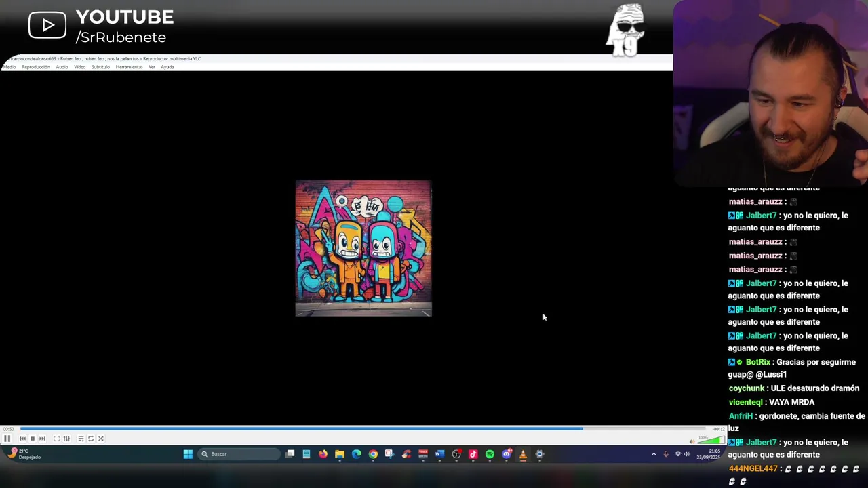The width and height of the screenshot is (868, 488).
Task: Open Task View on the taskbar
Action: pos(290,454)
